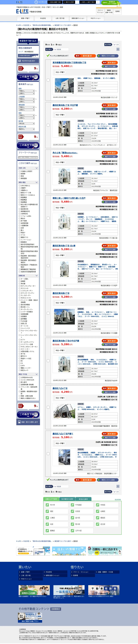Click pin icon next to 中央区
The image size is (138, 644).
[x=98, y=505]
